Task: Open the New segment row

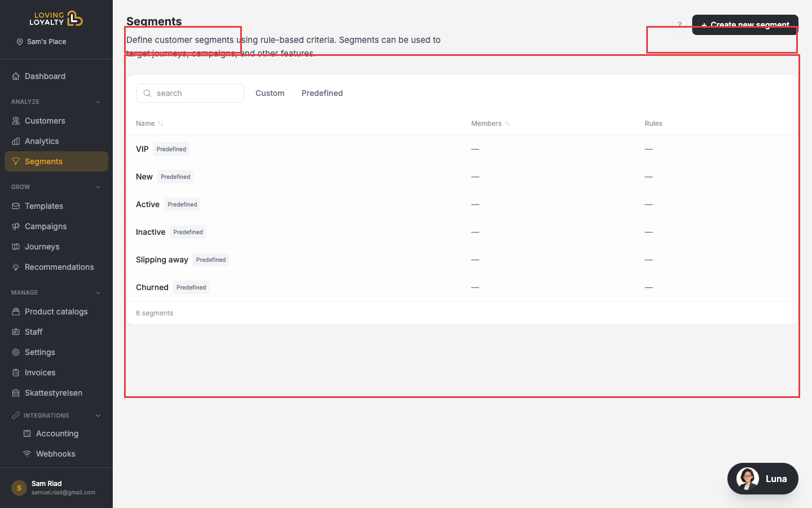Action: click(x=462, y=177)
